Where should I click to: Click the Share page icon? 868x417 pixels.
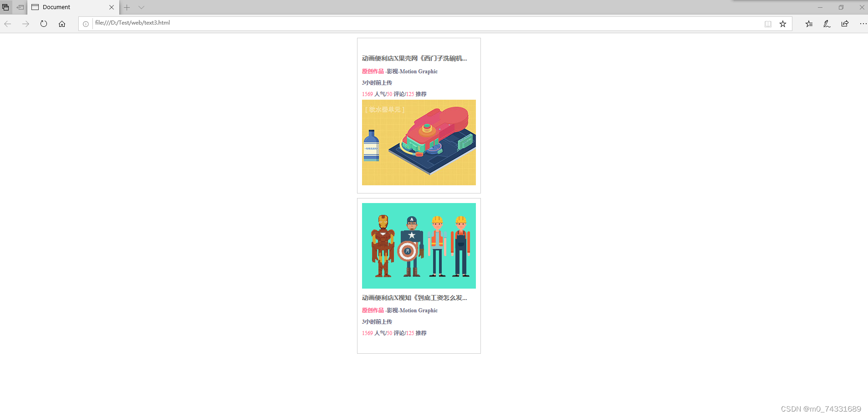tap(845, 24)
